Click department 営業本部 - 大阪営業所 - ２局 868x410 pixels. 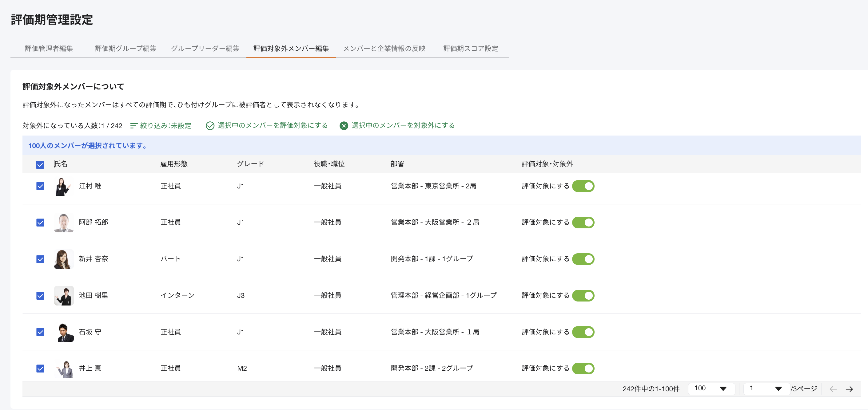(x=435, y=223)
